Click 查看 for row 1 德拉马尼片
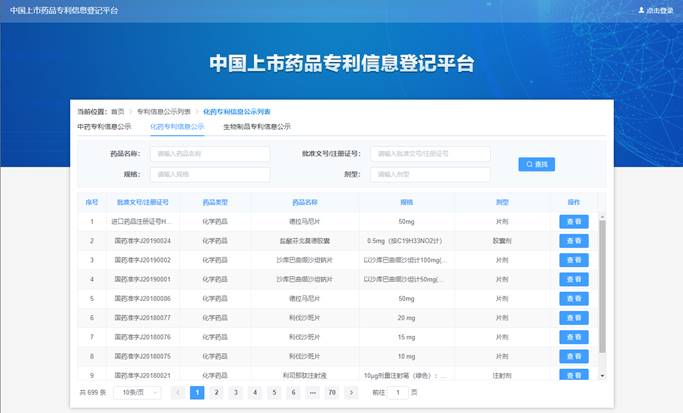Viewport: 683px width, 413px height. point(573,221)
